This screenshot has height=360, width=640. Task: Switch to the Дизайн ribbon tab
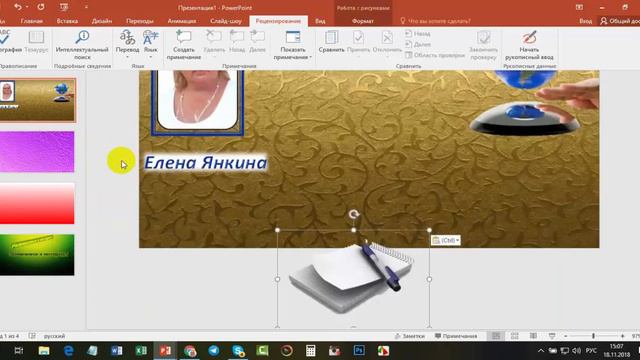102,21
